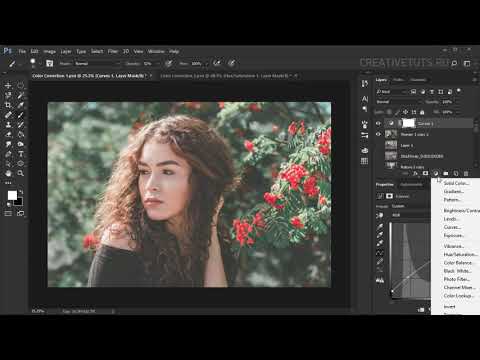Select the Move tool
The height and width of the screenshot is (360, 480).
click(8, 85)
